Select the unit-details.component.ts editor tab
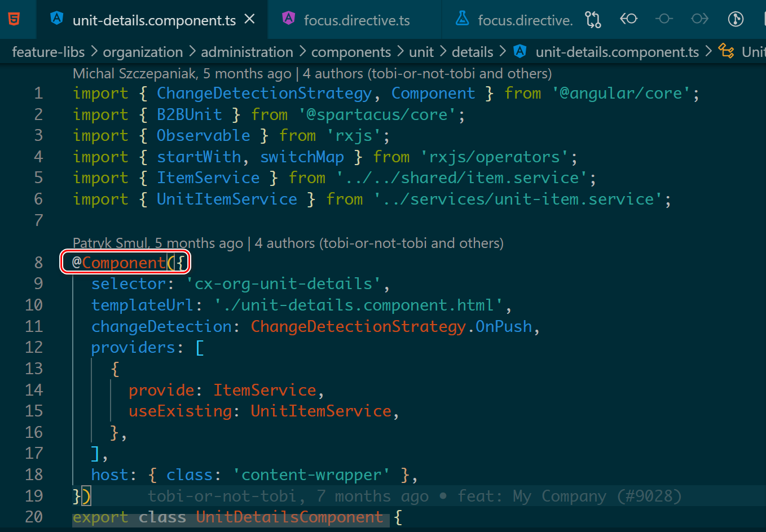 (x=153, y=20)
